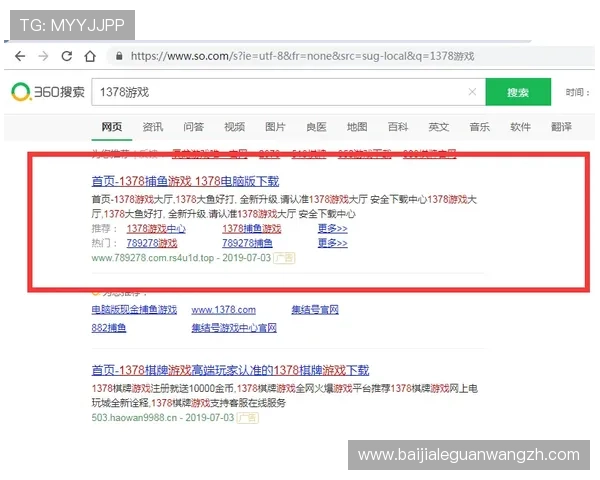Open the www.1378.com suggestion link
This screenshot has width=600, height=480.
coord(223,310)
